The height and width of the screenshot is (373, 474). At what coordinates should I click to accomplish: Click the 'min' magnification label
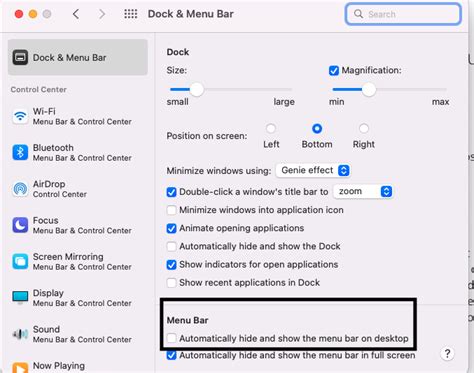[x=337, y=102]
